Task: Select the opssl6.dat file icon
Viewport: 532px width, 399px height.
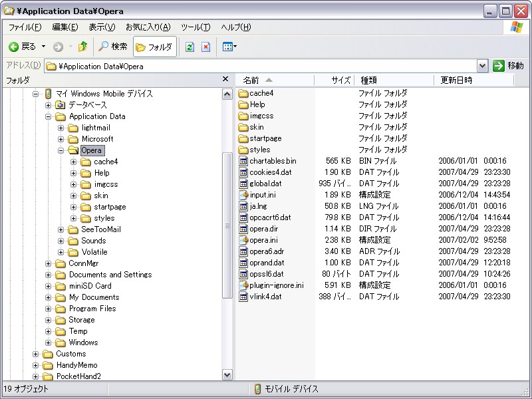Action: [x=243, y=274]
